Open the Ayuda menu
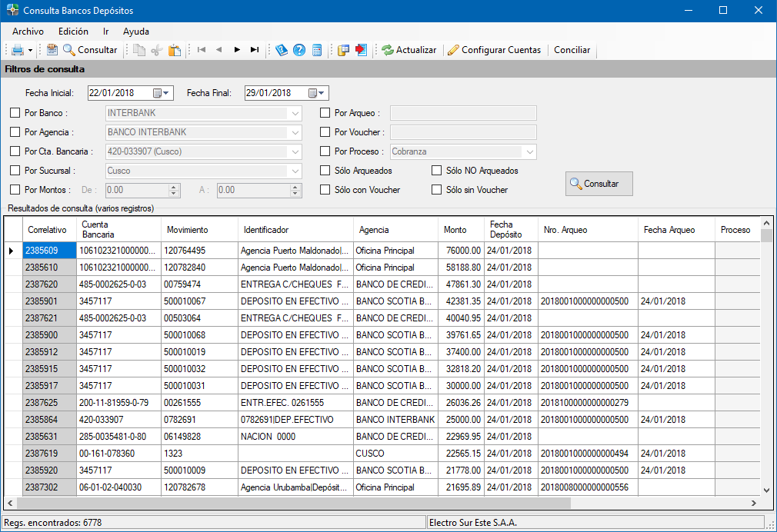The height and width of the screenshot is (532, 777). tap(136, 32)
